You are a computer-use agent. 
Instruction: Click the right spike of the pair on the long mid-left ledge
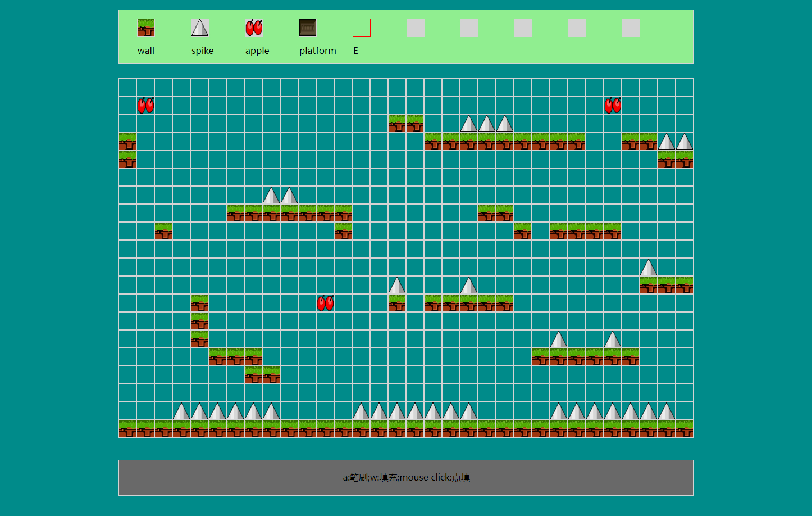point(289,195)
